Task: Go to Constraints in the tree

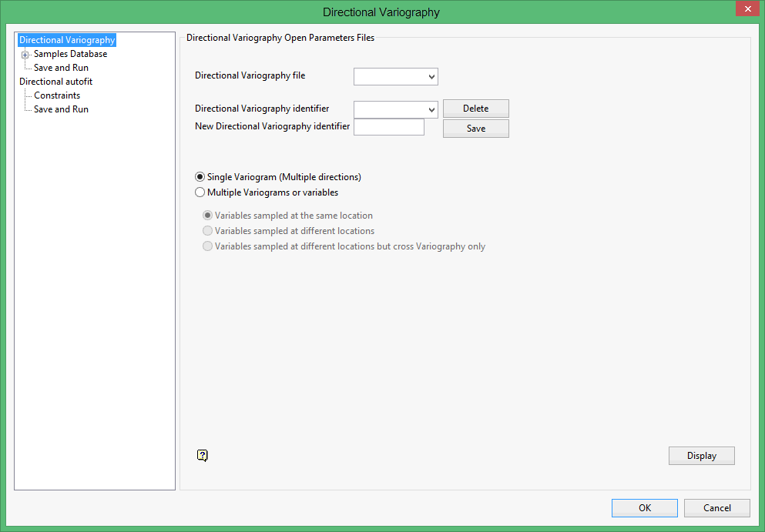Action: [x=57, y=95]
